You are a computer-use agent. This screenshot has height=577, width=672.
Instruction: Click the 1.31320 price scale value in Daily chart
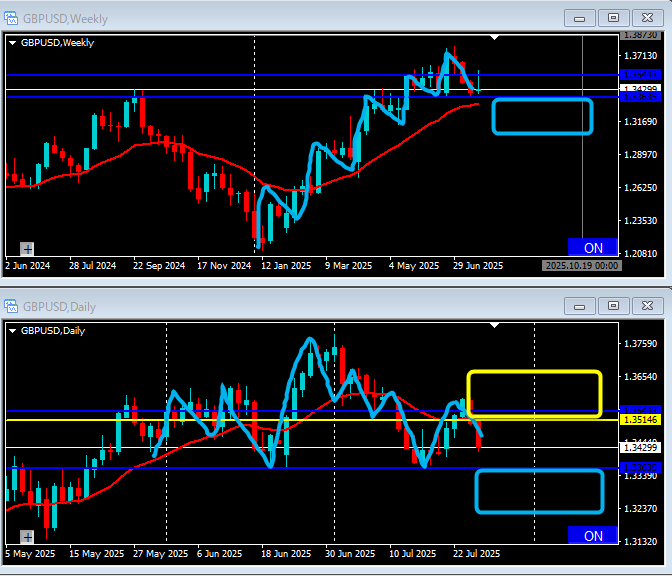tap(640, 541)
